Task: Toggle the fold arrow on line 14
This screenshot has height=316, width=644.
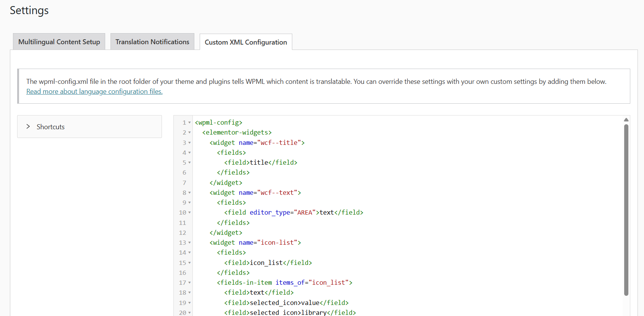Action: [189, 253]
